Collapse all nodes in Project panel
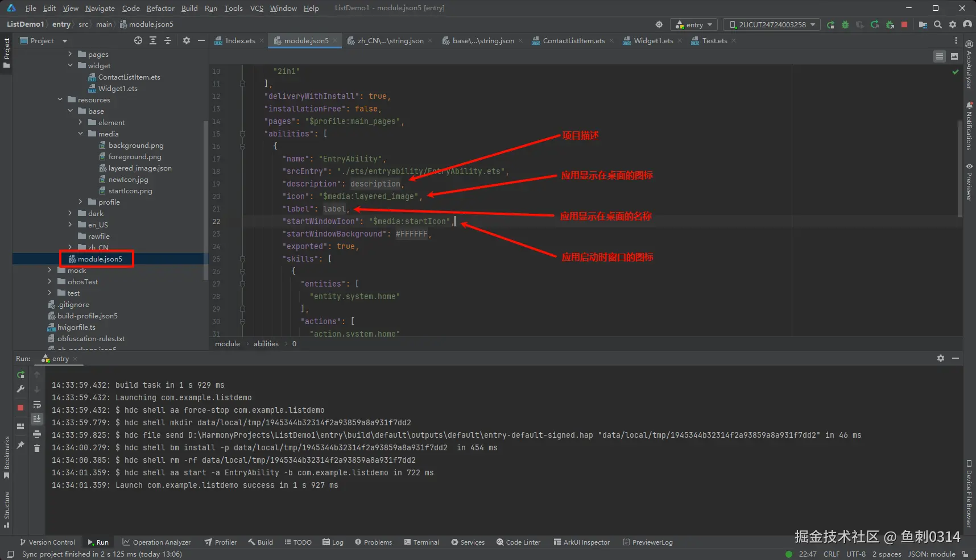This screenshot has width=976, height=560. point(168,40)
